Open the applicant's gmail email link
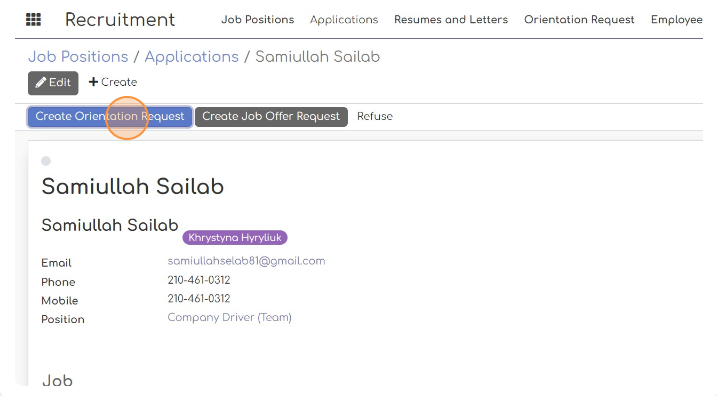Image resolution: width=717 pixels, height=396 pixels. (x=246, y=261)
